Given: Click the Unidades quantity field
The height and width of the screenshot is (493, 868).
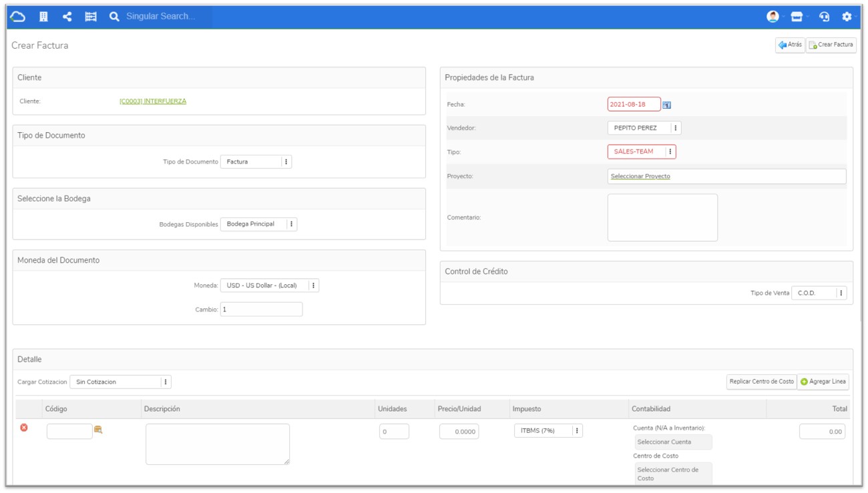Looking at the screenshot, I should coord(394,432).
